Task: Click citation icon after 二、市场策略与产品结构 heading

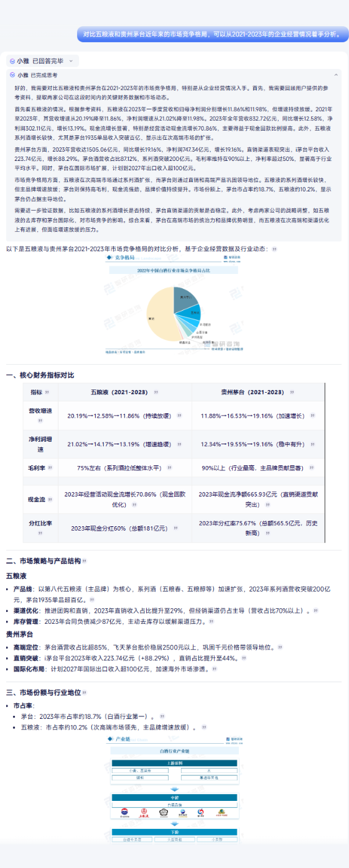Action: pyautogui.click(x=84, y=561)
